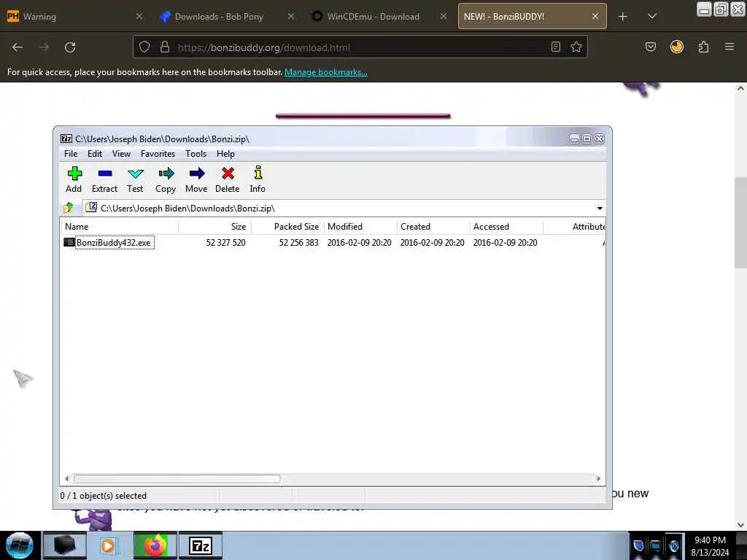Click the site padlock icon
The image size is (747, 560).
(x=165, y=47)
